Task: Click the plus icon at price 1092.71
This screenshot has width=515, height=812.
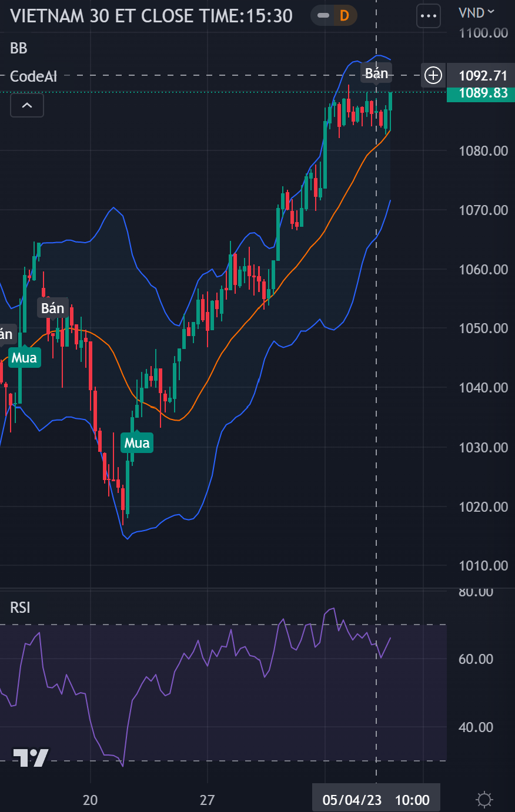Action: click(433, 75)
